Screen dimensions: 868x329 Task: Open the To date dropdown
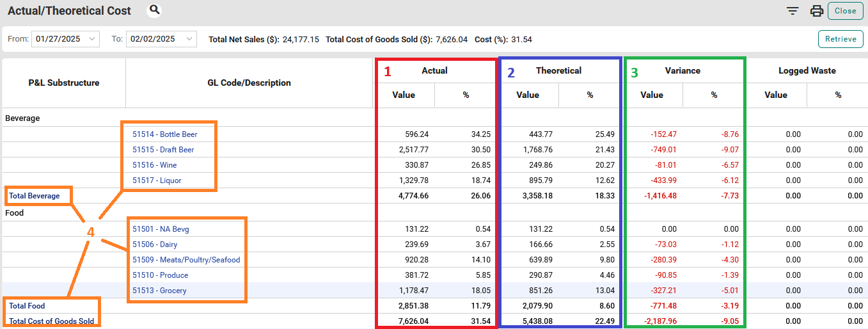[x=161, y=39]
